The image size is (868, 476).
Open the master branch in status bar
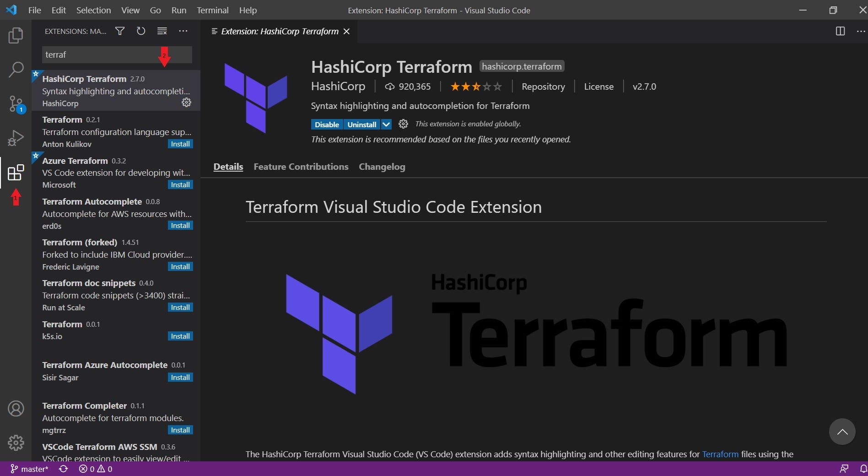pyautogui.click(x=30, y=469)
